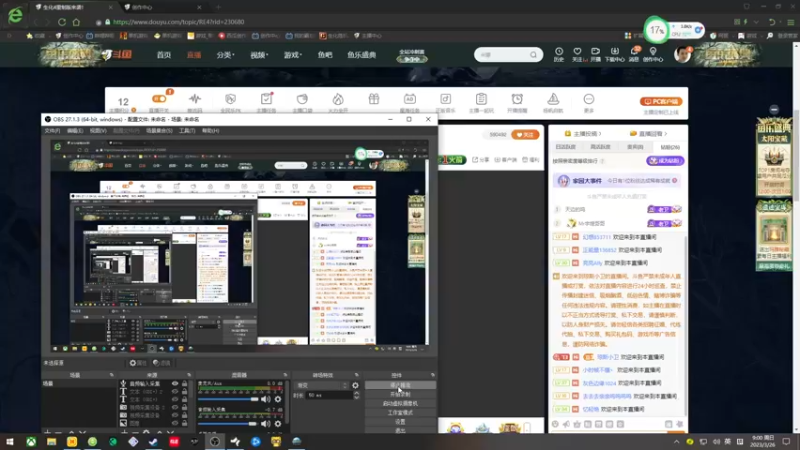Open the shield icon tool in streamer toolbar
The height and width of the screenshot is (450, 800).
click(231, 99)
